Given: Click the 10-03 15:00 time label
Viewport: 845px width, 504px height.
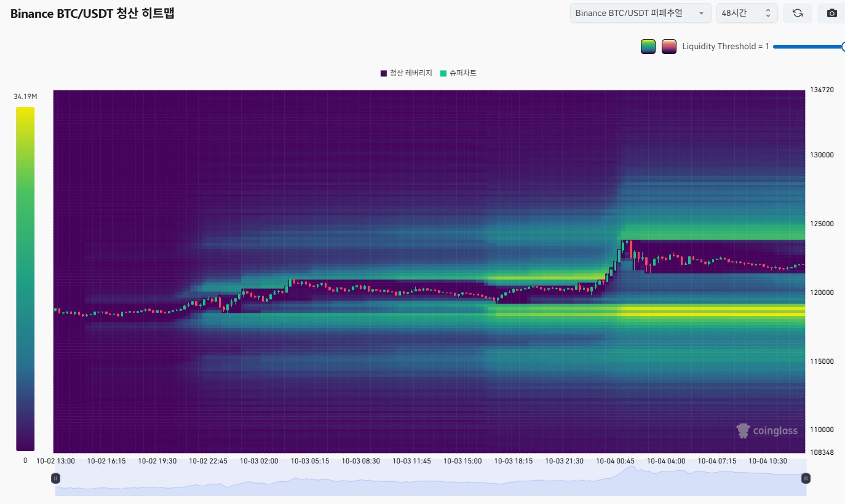Looking at the screenshot, I should click(x=462, y=460).
